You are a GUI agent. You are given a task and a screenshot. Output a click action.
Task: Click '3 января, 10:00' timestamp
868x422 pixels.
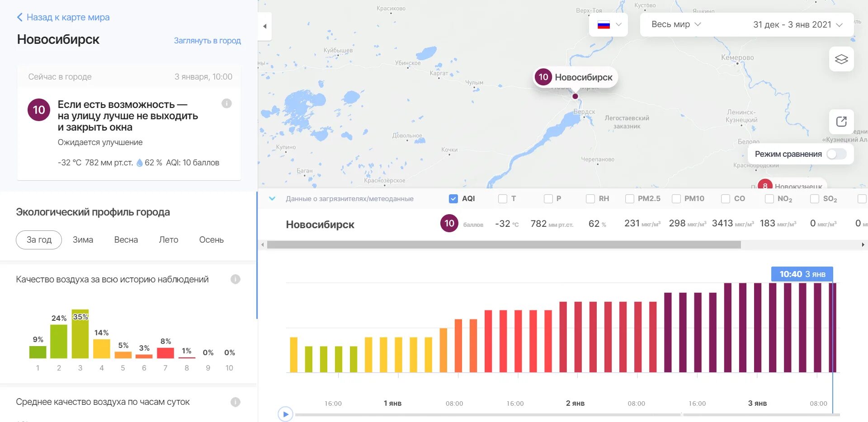[203, 77]
